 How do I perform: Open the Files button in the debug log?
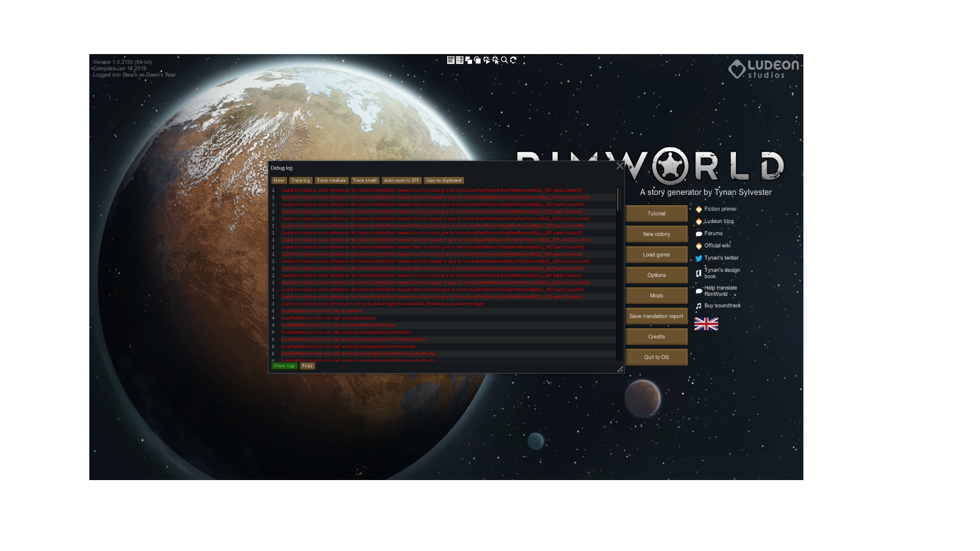[x=307, y=366]
